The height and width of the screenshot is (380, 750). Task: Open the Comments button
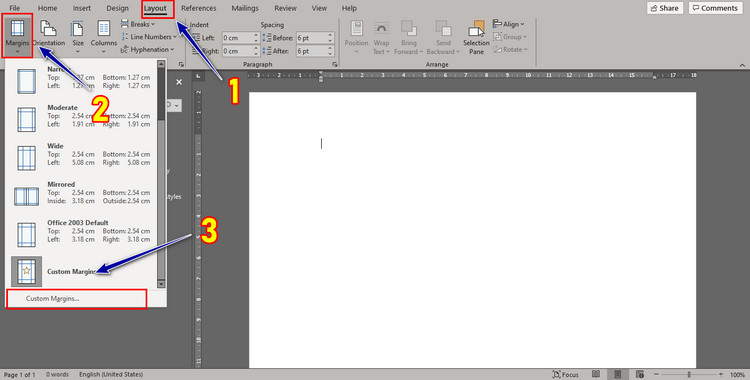[x=715, y=8]
